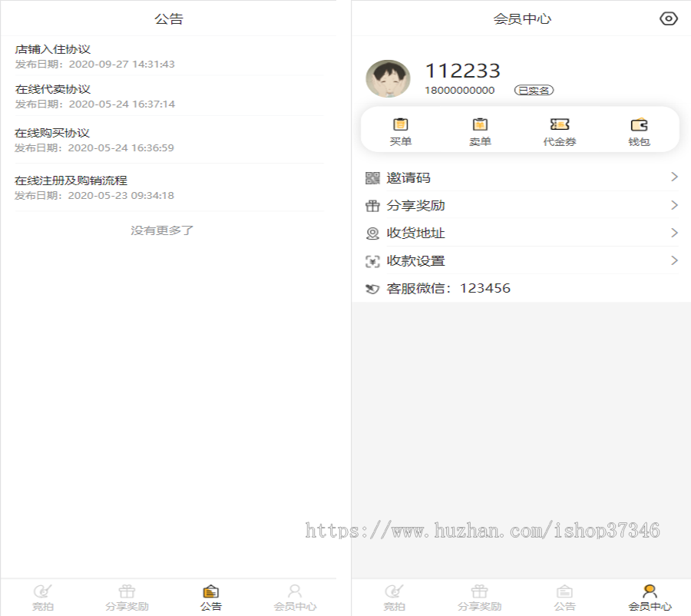The image size is (691, 616).
Task: Click the 已实名 verified badge
Action: (534, 91)
